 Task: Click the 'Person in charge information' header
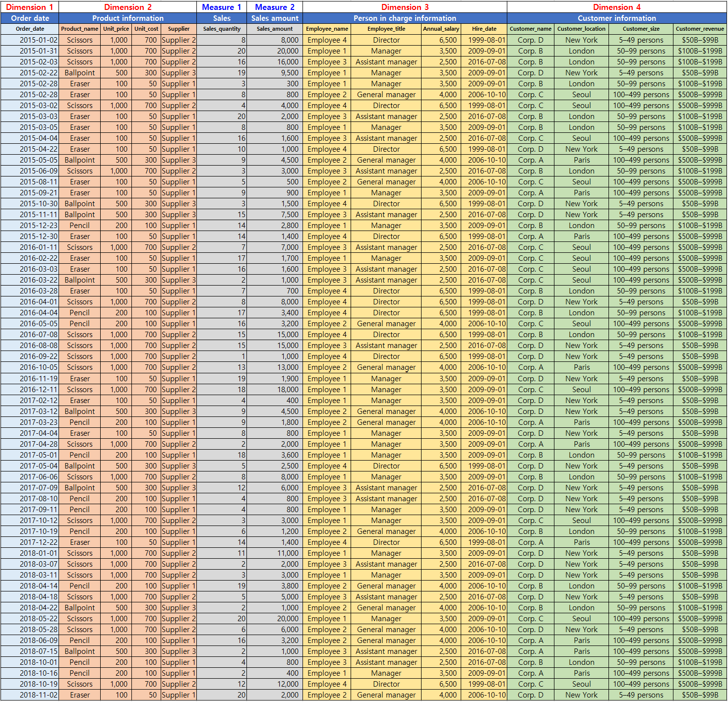click(405, 18)
